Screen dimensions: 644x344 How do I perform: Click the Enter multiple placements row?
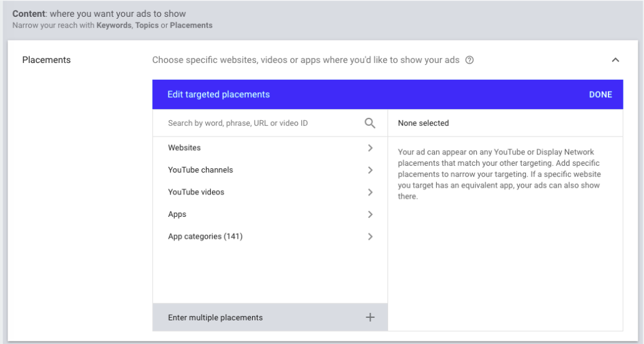point(215,317)
